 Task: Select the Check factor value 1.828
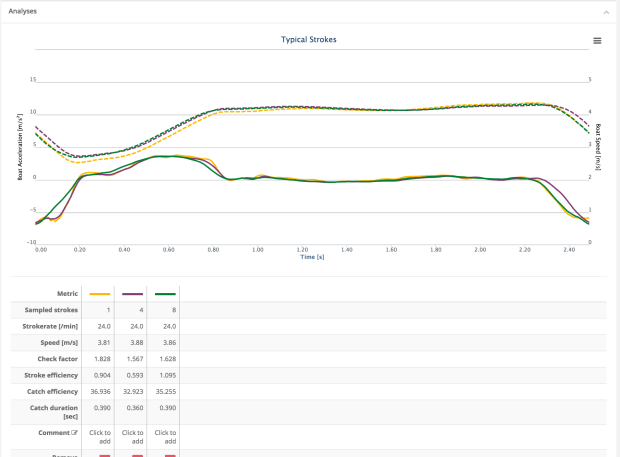tap(99, 358)
